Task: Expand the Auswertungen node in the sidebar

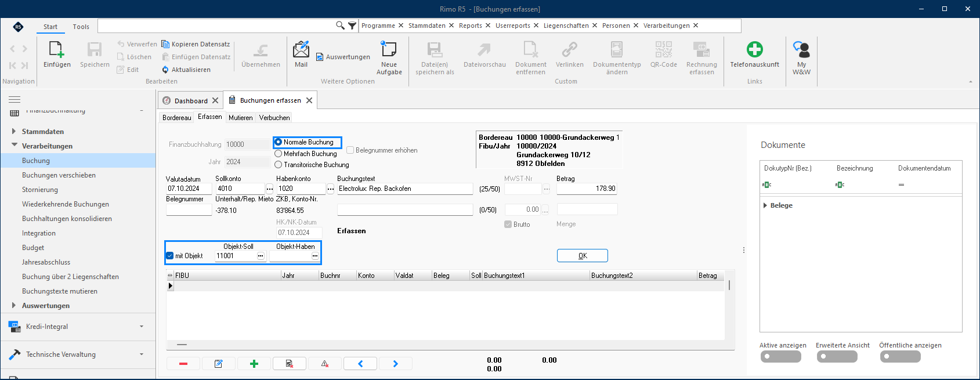Action: (14, 305)
